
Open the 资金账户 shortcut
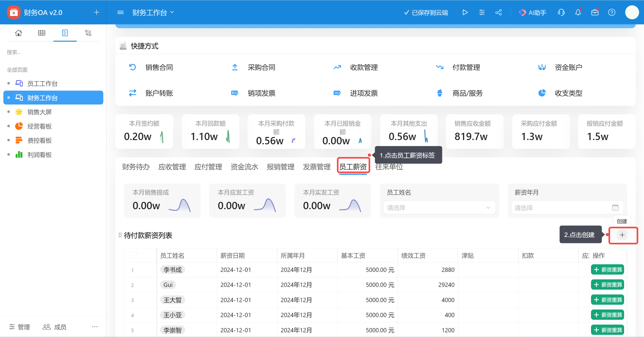[560, 67]
